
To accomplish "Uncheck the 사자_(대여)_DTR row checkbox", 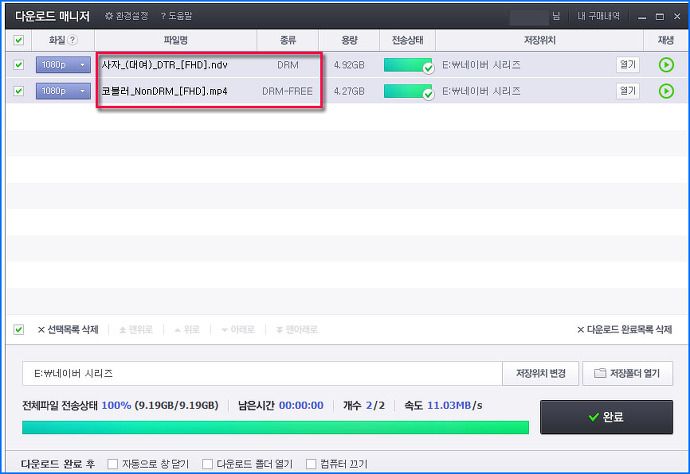I will point(18,65).
